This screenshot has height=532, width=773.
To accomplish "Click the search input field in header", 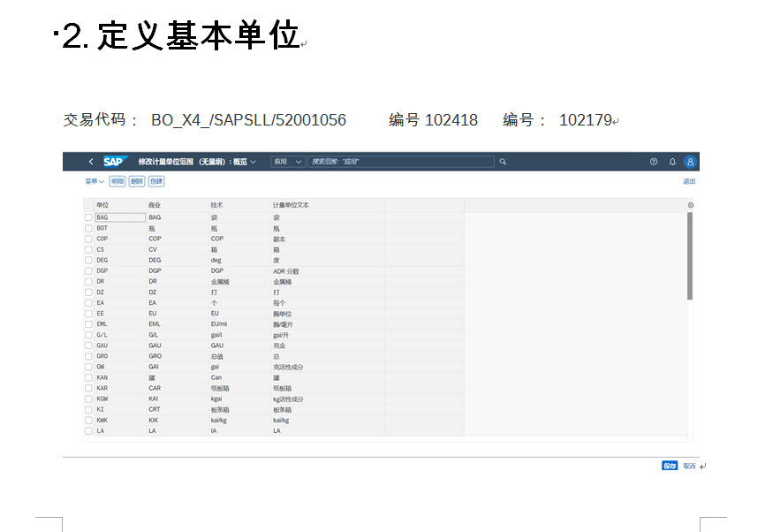I will pos(400,162).
